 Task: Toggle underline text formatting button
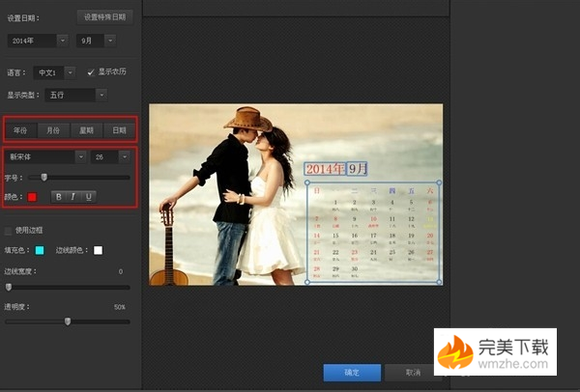point(89,197)
